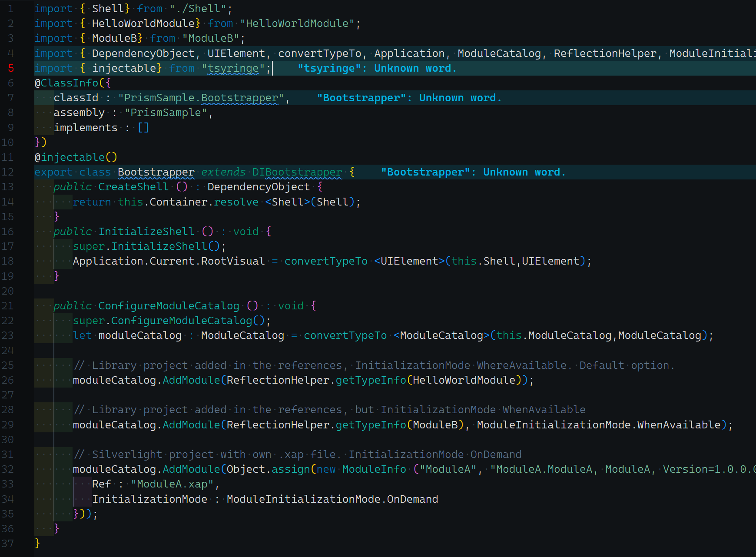Click the DIBootstrapper base class name
The height and width of the screenshot is (557, 756).
click(x=297, y=172)
